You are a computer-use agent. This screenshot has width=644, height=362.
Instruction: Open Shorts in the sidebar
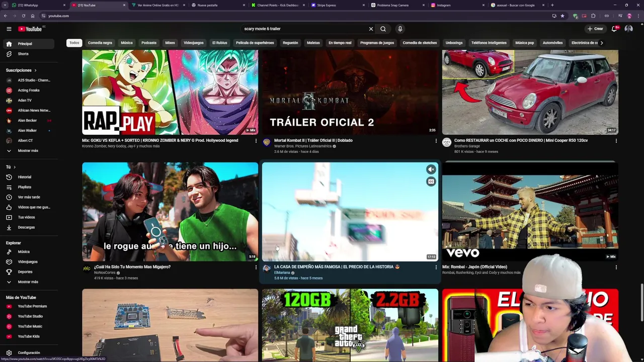tap(29, 54)
